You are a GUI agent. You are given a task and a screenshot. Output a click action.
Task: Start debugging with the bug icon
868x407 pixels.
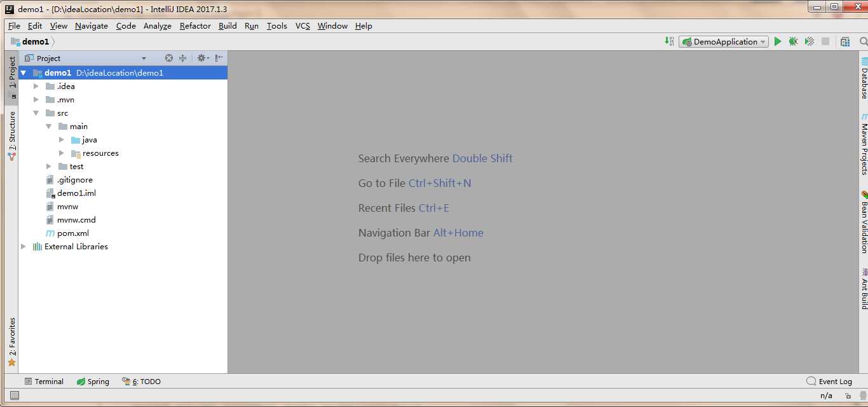[x=794, y=41]
